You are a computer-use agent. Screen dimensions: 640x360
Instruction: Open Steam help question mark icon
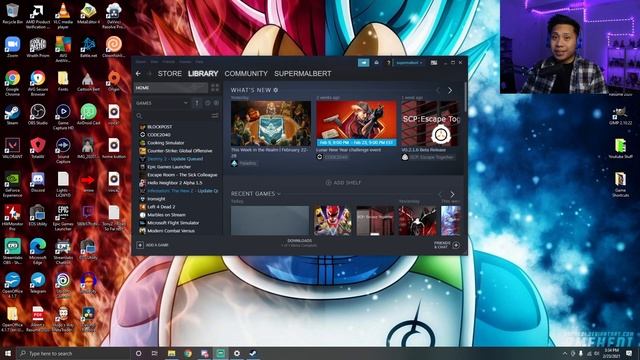pyautogui.click(x=388, y=62)
